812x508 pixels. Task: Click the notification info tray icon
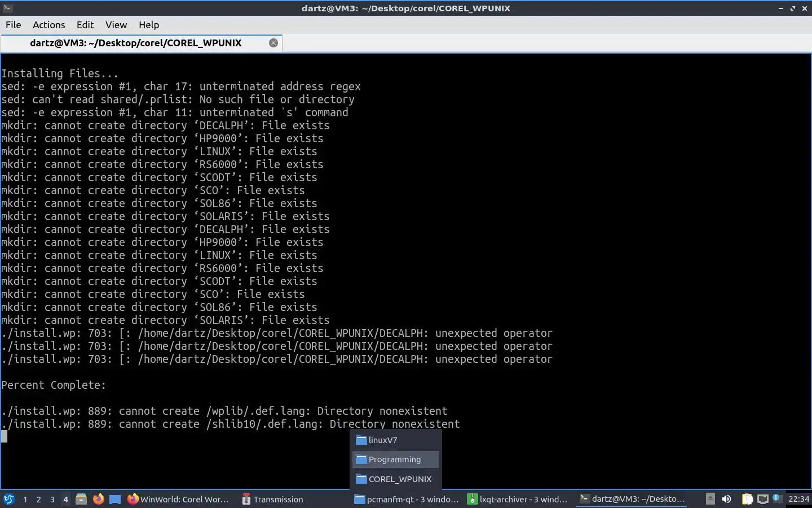776,498
